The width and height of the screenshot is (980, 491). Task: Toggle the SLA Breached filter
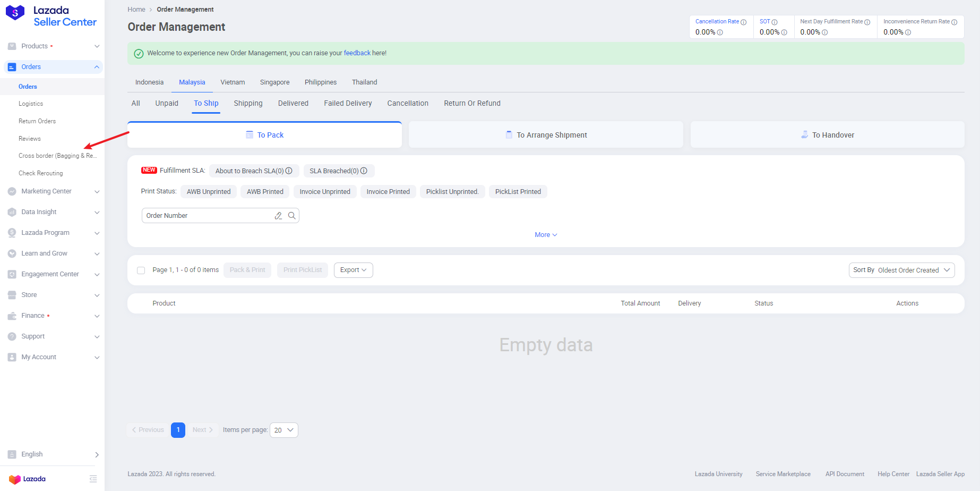coord(339,171)
